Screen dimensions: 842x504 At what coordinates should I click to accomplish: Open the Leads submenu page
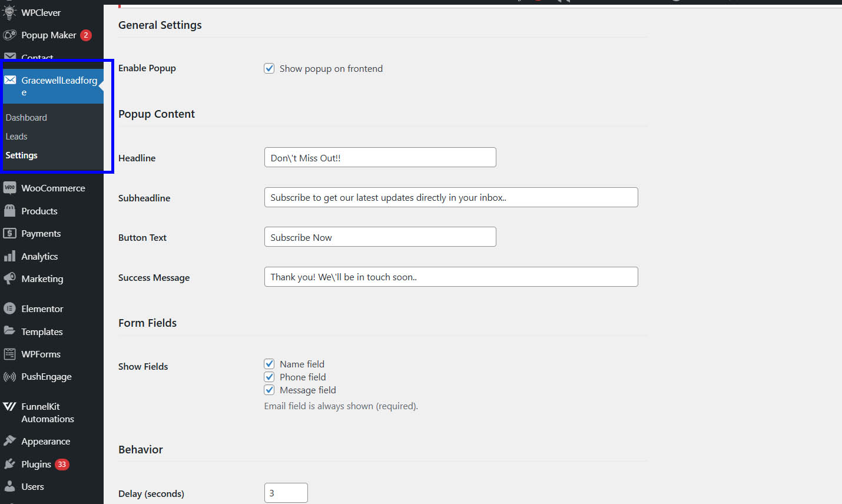pos(16,137)
